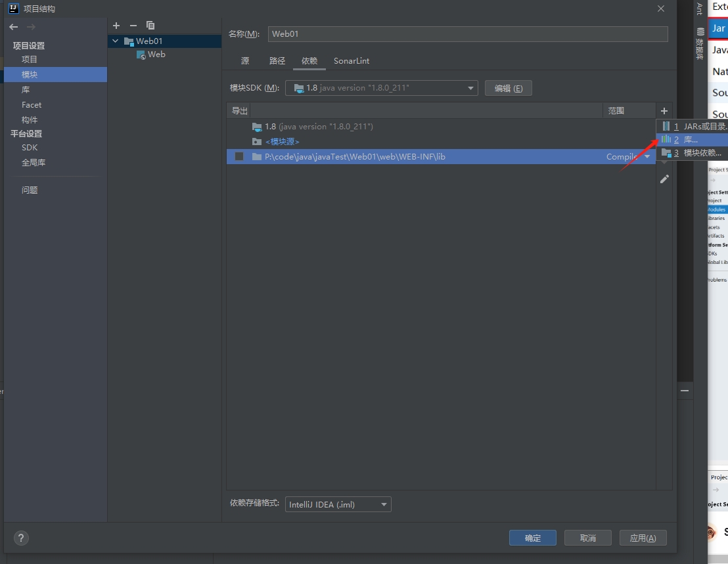728x564 pixels.
Task: Choose Module Dependency (模块依赖) menu entry
Action: (x=692, y=152)
